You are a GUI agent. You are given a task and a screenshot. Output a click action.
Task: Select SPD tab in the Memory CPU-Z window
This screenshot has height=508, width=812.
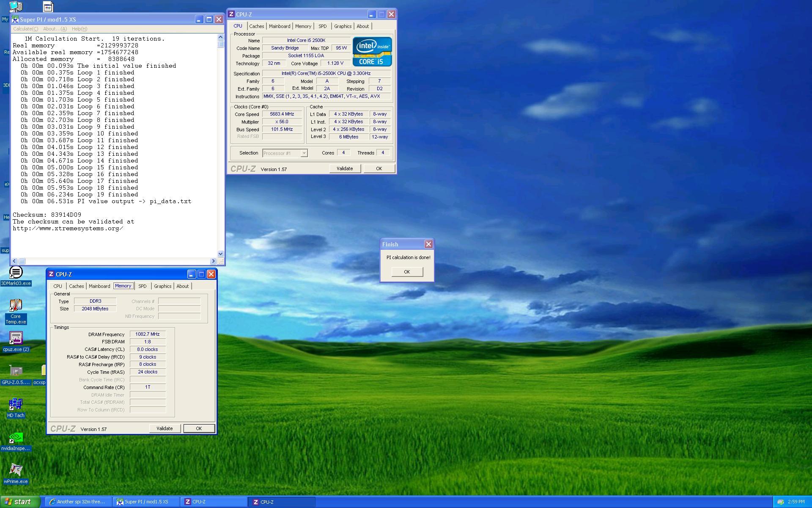coord(143,286)
